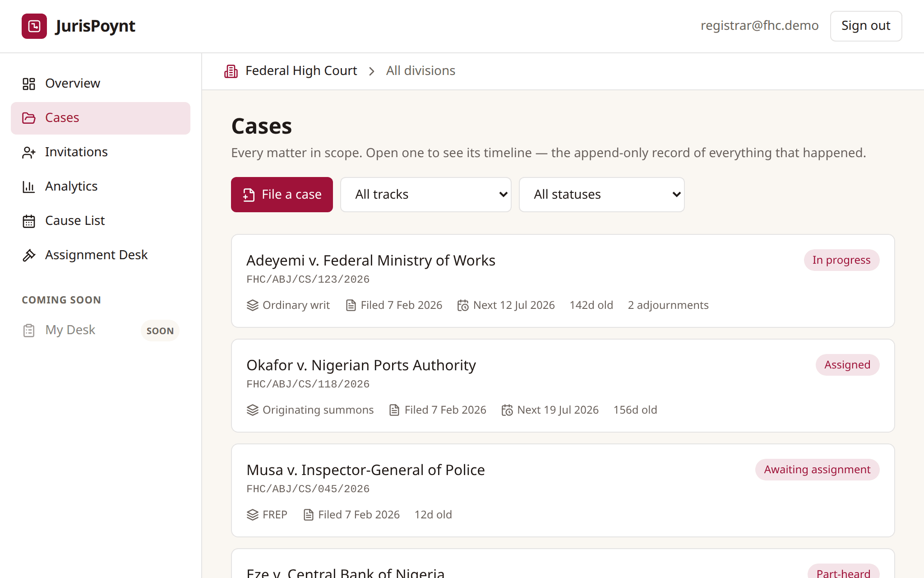Click the 156d old text
Viewport: 924px width, 578px height.
coord(635,410)
